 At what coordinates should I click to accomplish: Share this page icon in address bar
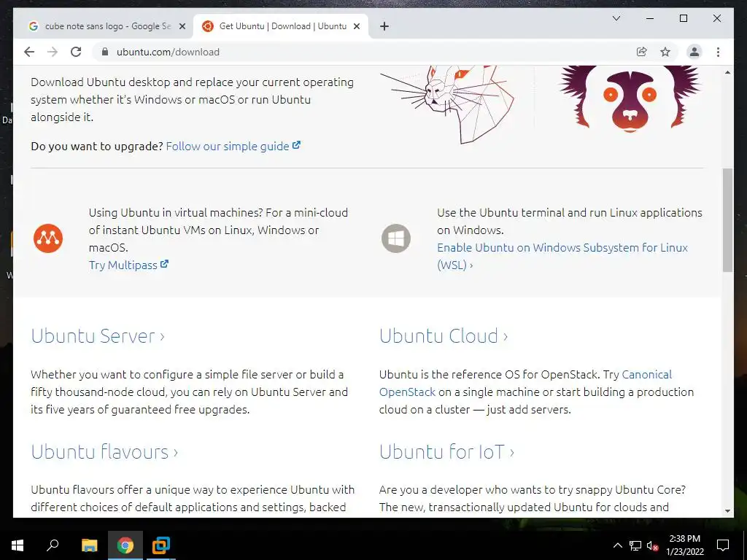[642, 52]
